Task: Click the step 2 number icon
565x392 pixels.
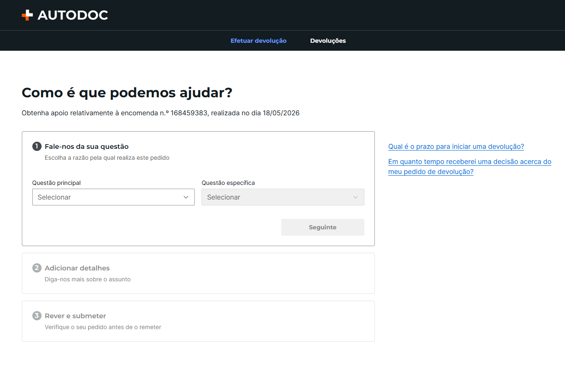Action: click(37, 268)
